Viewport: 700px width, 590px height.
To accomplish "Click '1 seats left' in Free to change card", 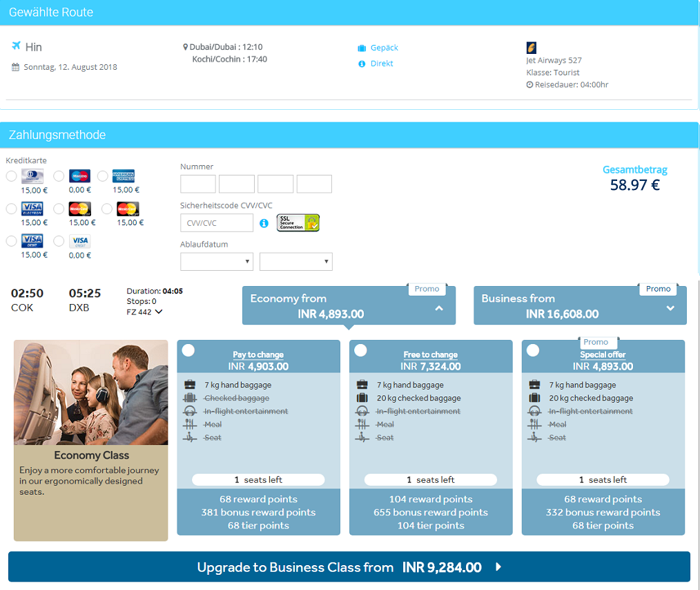I will click(x=430, y=479).
